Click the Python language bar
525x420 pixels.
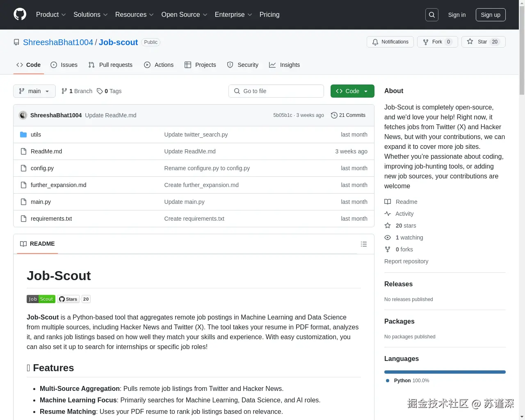click(445, 372)
